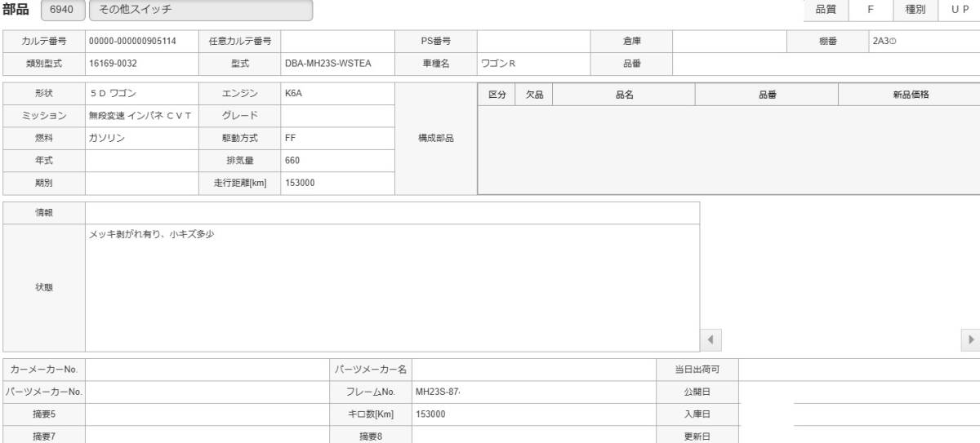Click the empty 入庫日 field
This screenshot has height=443, width=980.
pos(859,414)
